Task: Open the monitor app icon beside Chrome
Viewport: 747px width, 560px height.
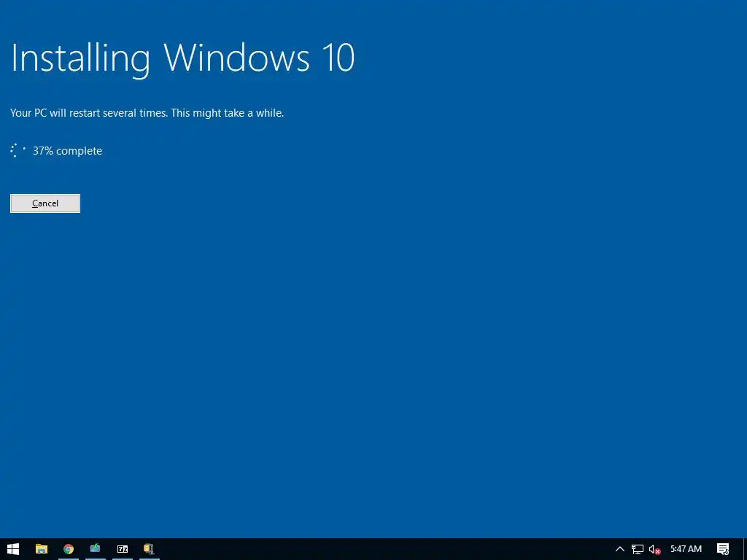Action: pos(96,549)
